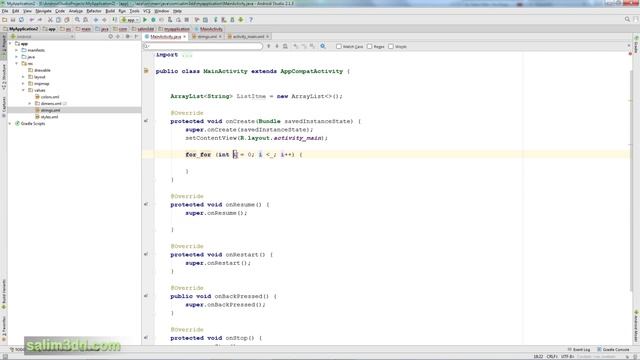Open the Refactor menu
Screen dimensions: 640x360
(94, 11)
